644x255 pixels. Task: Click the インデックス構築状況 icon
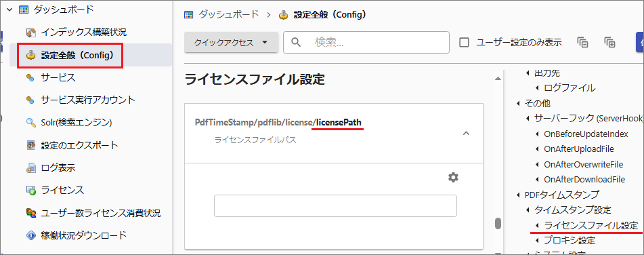pos(31,32)
